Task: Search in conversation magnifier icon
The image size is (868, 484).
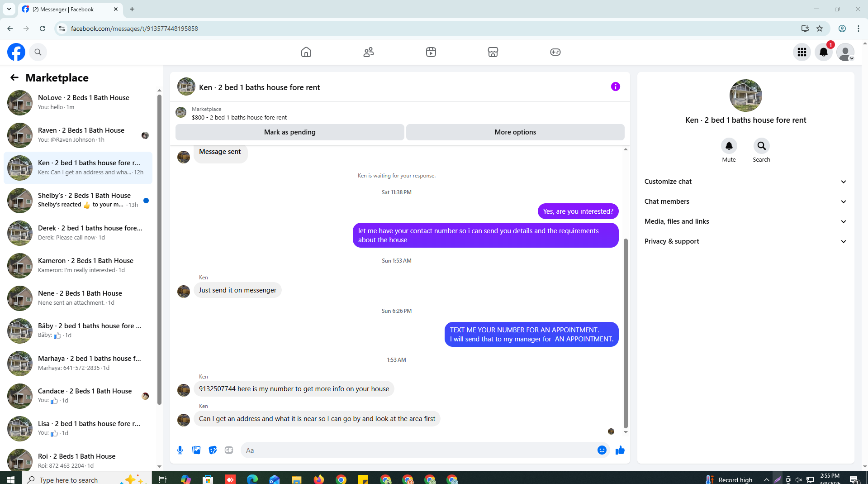Action: coord(761,146)
